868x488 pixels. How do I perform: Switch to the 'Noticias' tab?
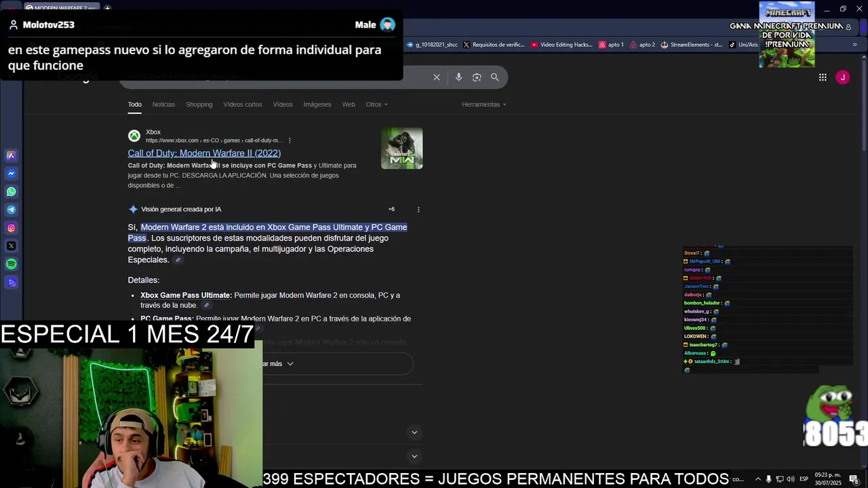click(x=163, y=104)
